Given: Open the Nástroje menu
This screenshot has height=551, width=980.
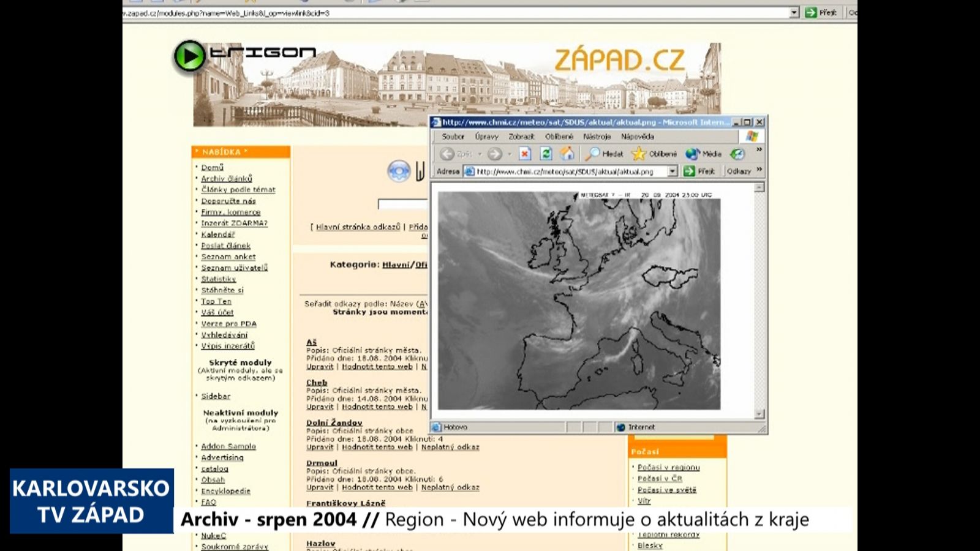Looking at the screenshot, I should pos(597,137).
